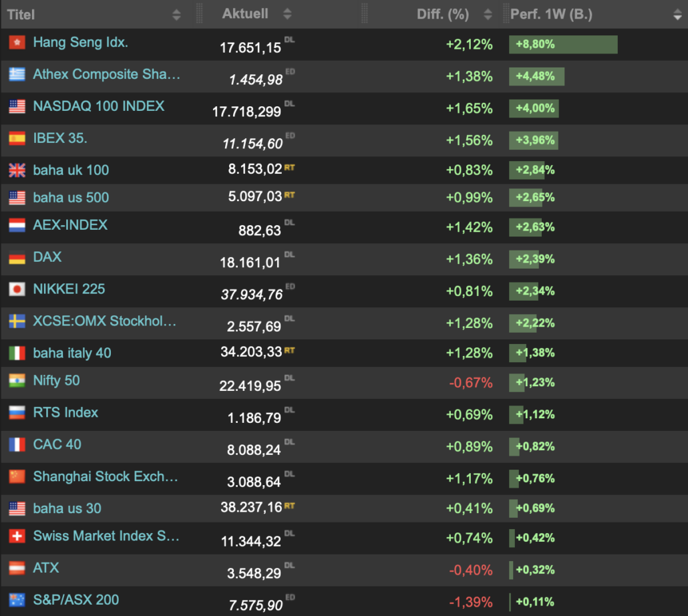Click sort arrows next to Aktuell header
Screen dimensions: 688x616
point(287,14)
